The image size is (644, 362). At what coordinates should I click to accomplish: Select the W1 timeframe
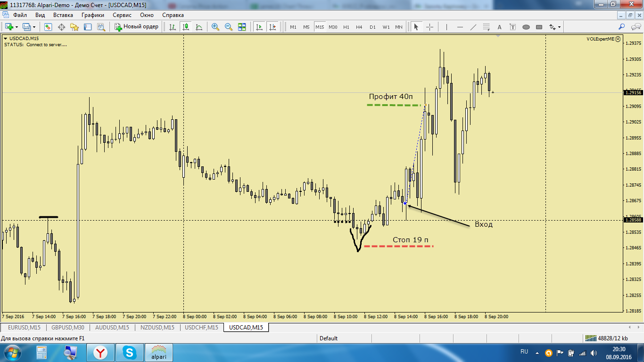[386, 27]
